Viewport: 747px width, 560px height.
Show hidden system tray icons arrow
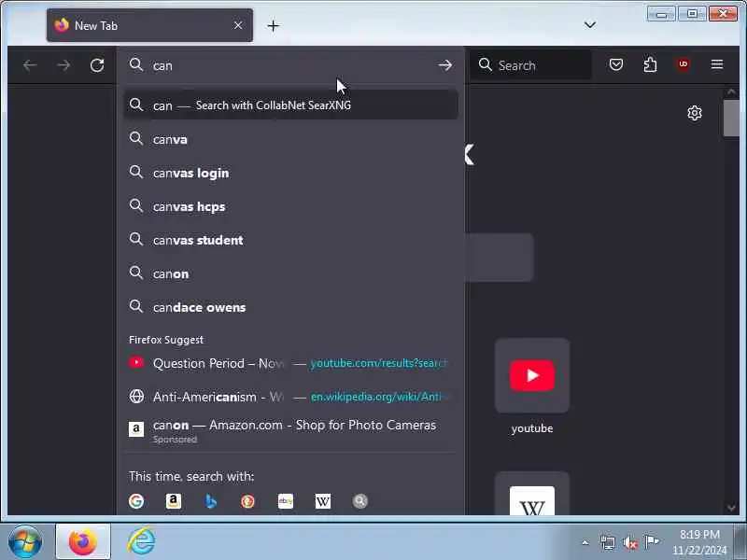585,542
